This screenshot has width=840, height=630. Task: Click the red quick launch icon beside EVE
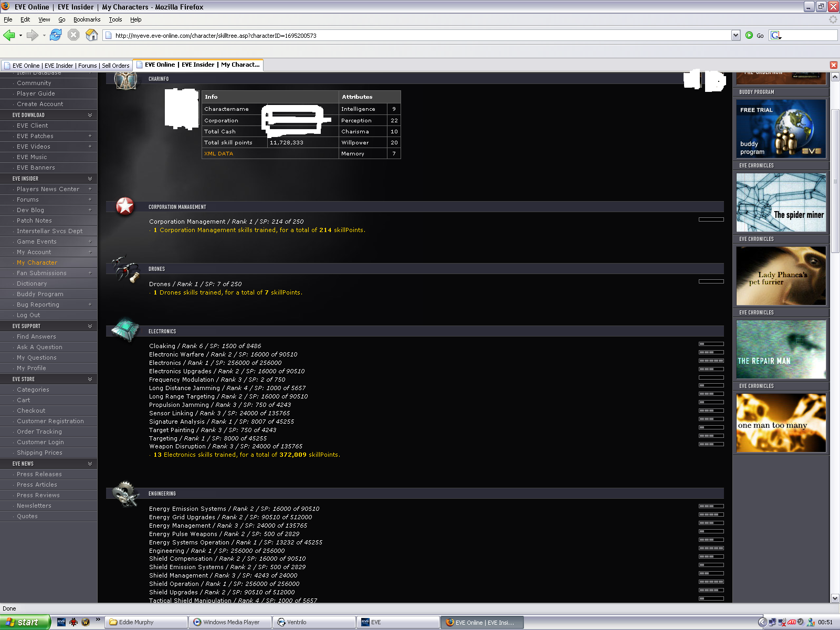point(73,622)
